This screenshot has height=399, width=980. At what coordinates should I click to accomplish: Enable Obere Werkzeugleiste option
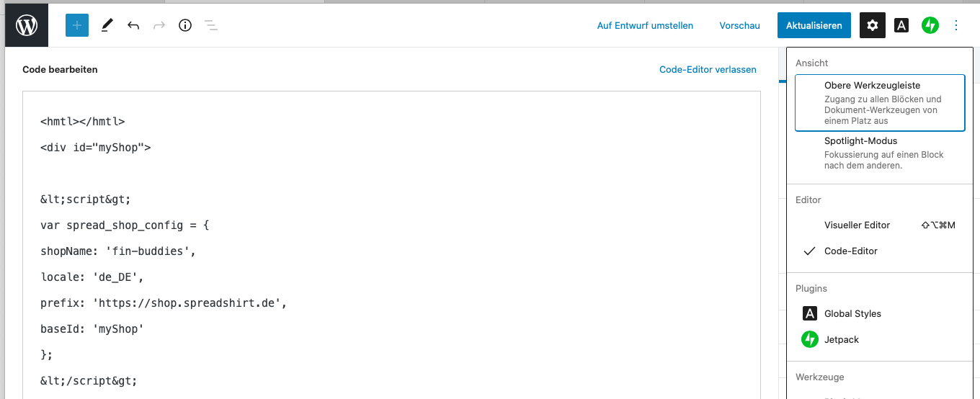(879, 102)
